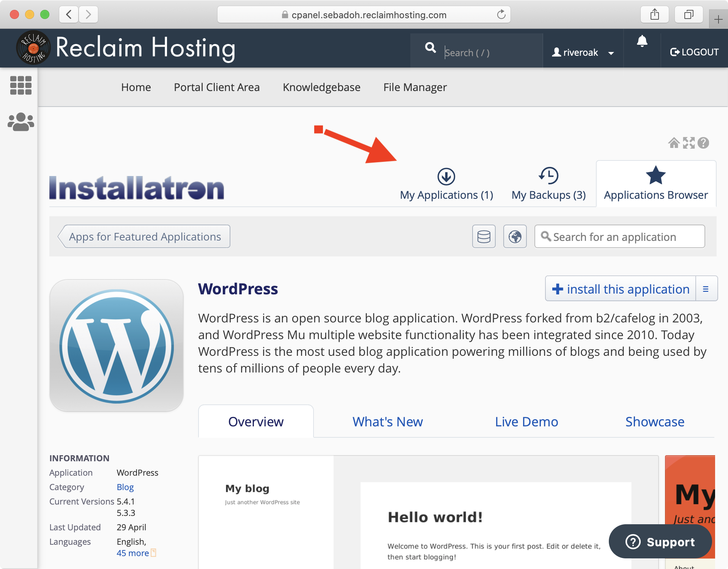Click Search for an application field
This screenshot has width=728, height=569.
tap(619, 236)
